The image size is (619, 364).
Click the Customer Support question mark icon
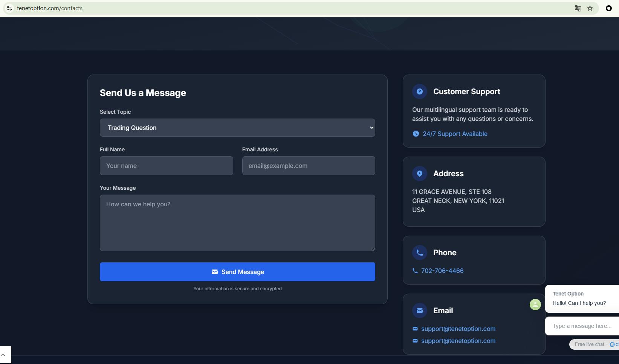(419, 91)
